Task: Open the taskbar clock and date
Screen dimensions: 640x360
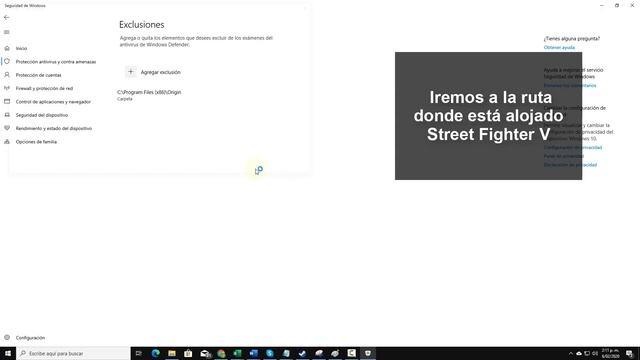Action: click(x=610, y=353)
